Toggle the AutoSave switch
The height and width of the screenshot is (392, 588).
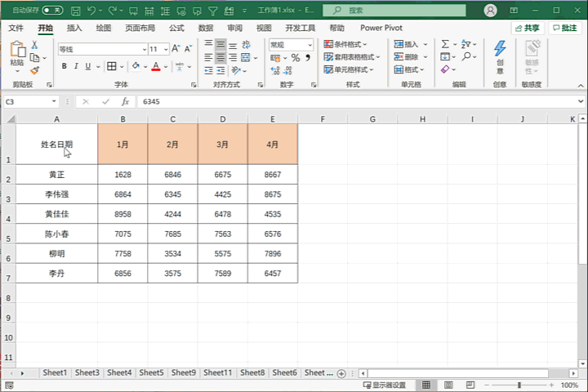tap(52, 10)
